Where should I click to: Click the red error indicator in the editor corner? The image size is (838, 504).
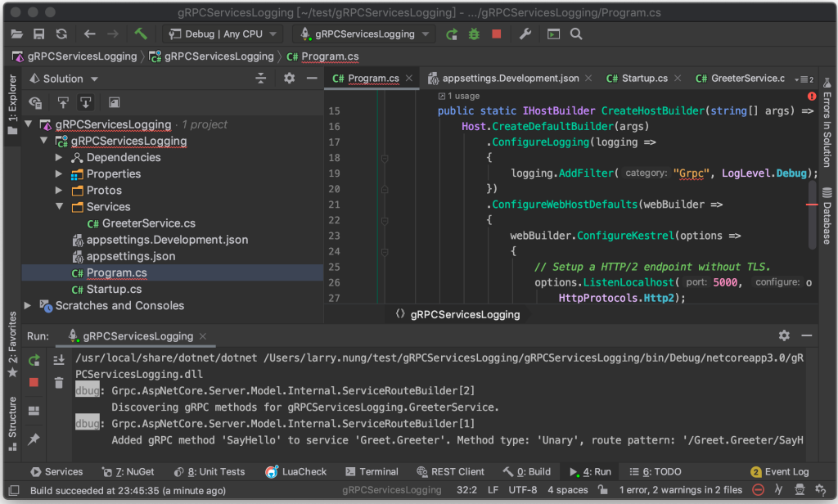click(812, 97)
